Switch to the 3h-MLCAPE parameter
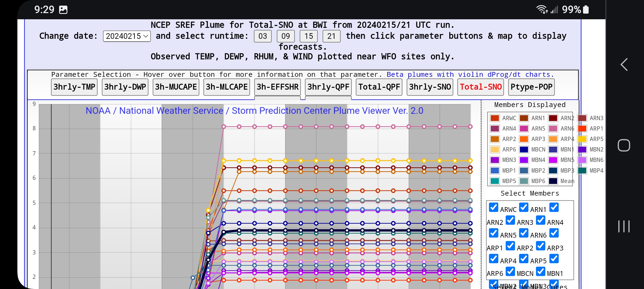Viewport: 644px width, 289px height. (227, 87)
